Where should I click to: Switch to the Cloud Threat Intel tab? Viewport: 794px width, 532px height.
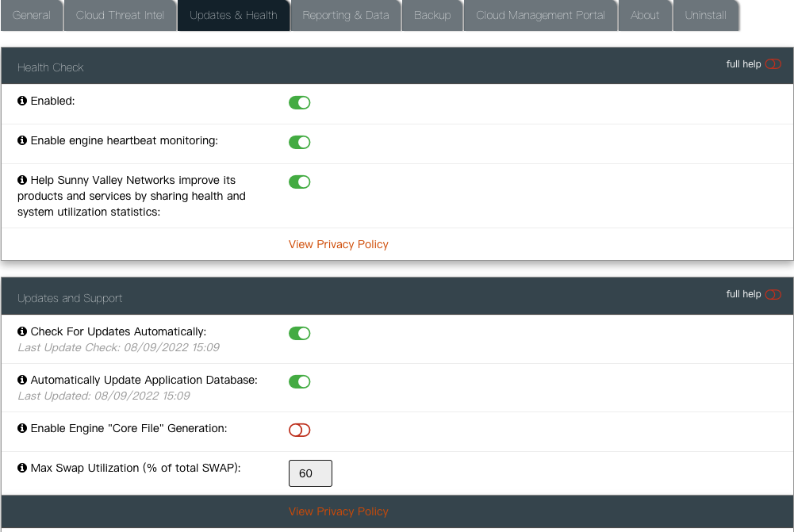(x=120, y=15)
